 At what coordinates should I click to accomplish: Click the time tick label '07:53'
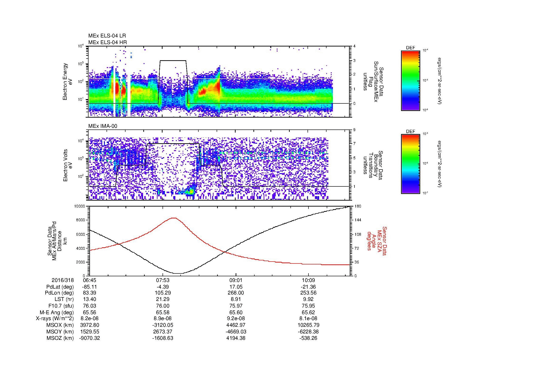coord(163,280)
